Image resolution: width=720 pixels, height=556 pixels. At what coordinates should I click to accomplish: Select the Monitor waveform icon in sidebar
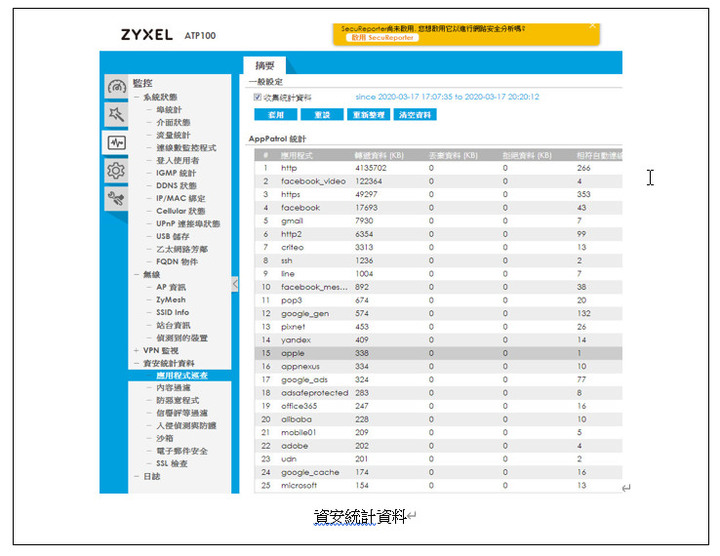point(116,143)
